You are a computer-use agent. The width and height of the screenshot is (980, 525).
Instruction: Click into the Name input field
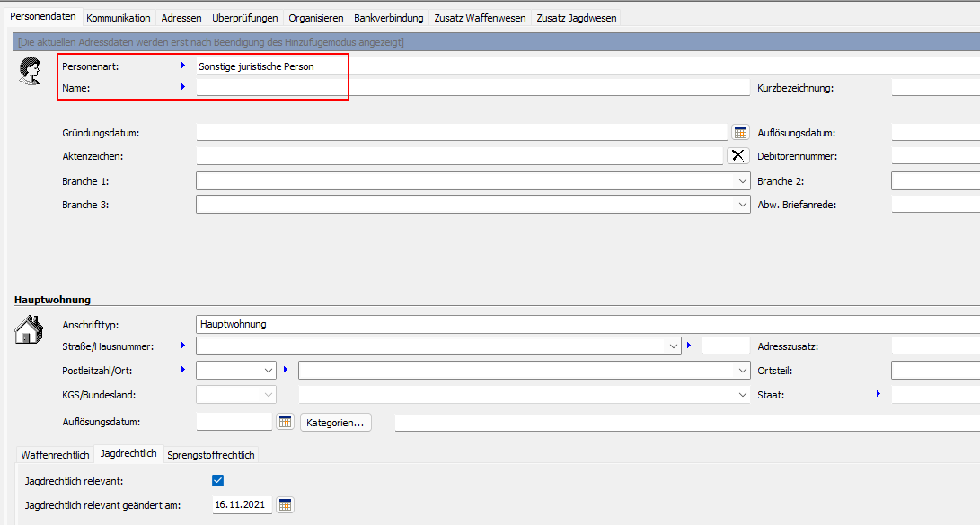click(472, 88)
